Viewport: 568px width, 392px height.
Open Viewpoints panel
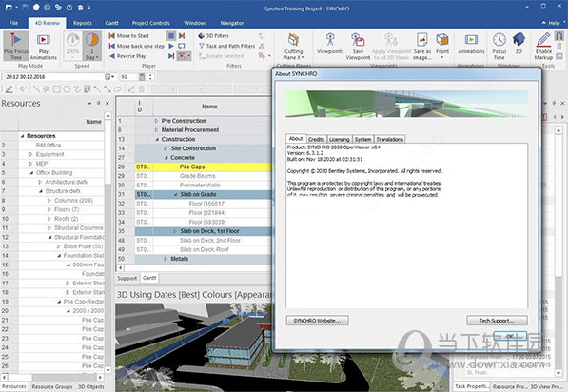pyautogui.click(x=330, y=44)
